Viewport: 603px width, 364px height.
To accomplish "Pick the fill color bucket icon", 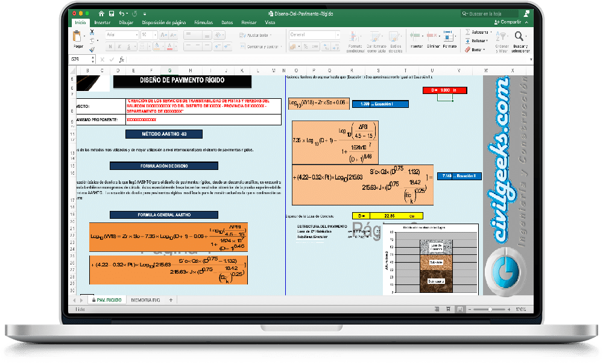I will [x=157, y=46].
